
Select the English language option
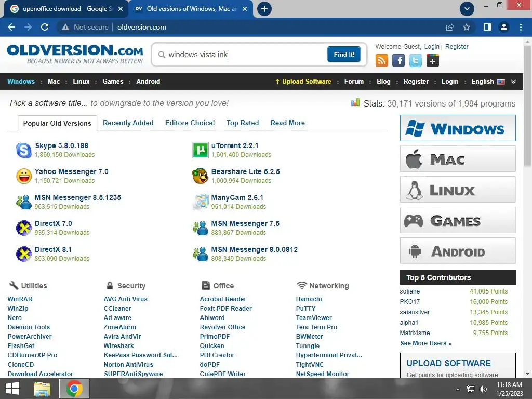[488, 82]
